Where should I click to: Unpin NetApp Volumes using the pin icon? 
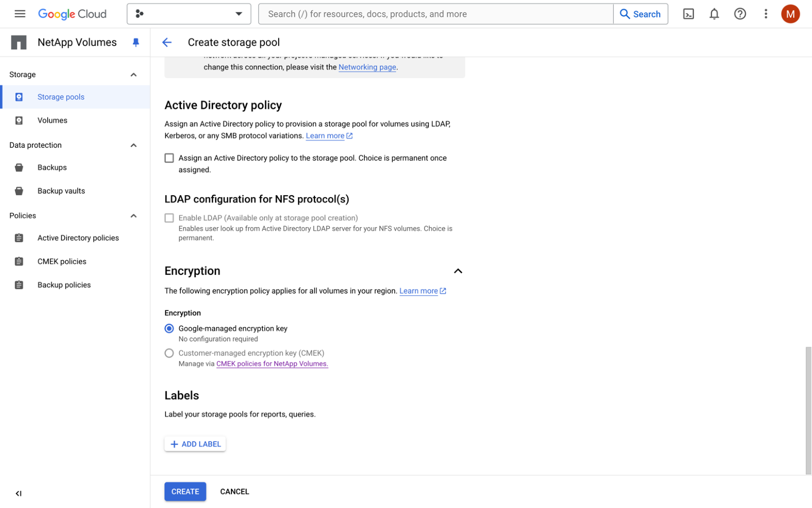pos(136,43)
